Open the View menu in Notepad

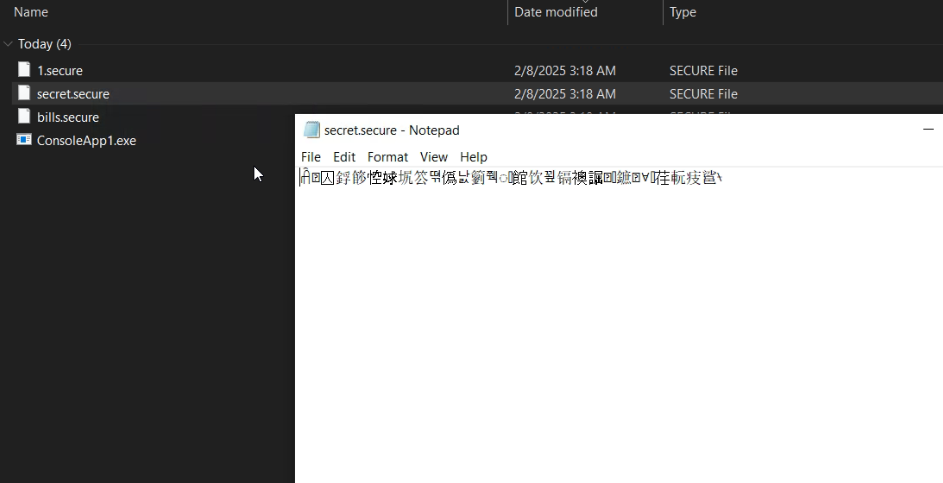tap(434, 157)
